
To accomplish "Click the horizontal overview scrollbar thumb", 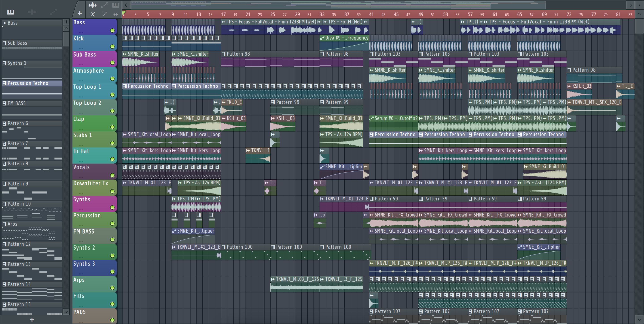I will pos(338,5).
